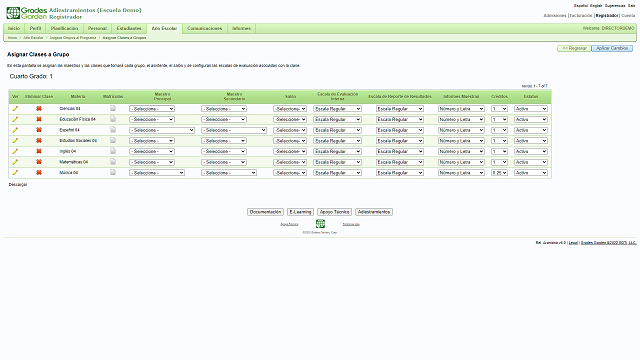Remove Estudios Sociales 04 with red X

[39, 140]
